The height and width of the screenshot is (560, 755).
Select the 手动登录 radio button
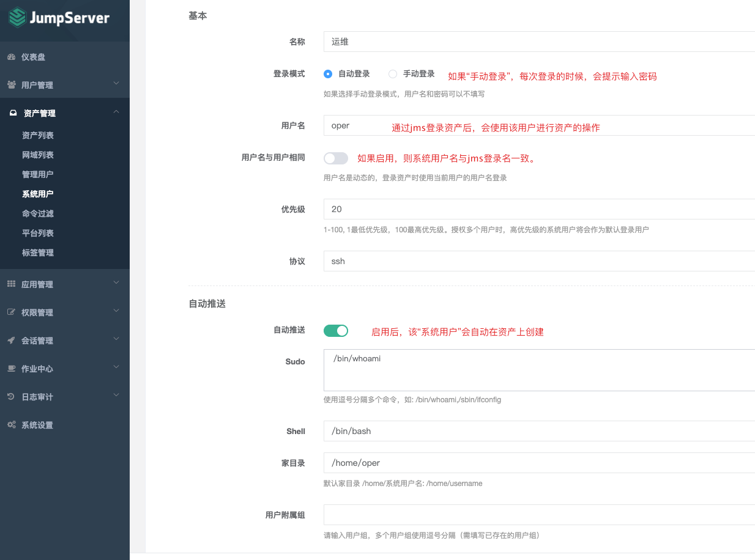[x=393, y=74]
